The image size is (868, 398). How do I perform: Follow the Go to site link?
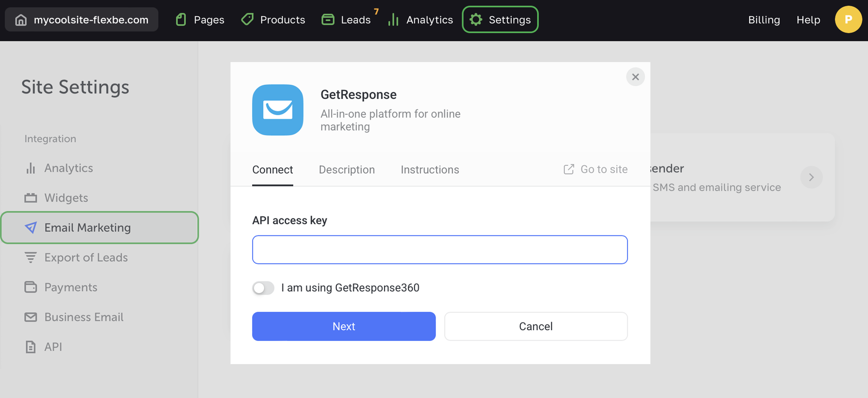point(596,169)
